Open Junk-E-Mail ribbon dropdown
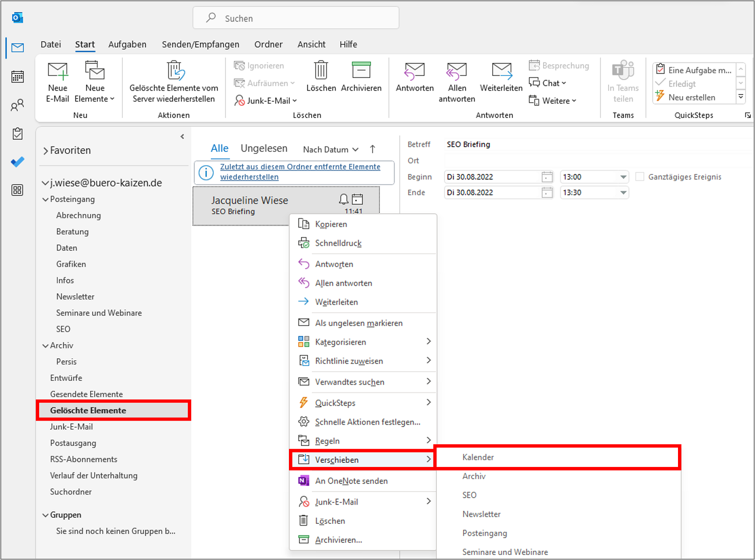 tap(266, 101)
